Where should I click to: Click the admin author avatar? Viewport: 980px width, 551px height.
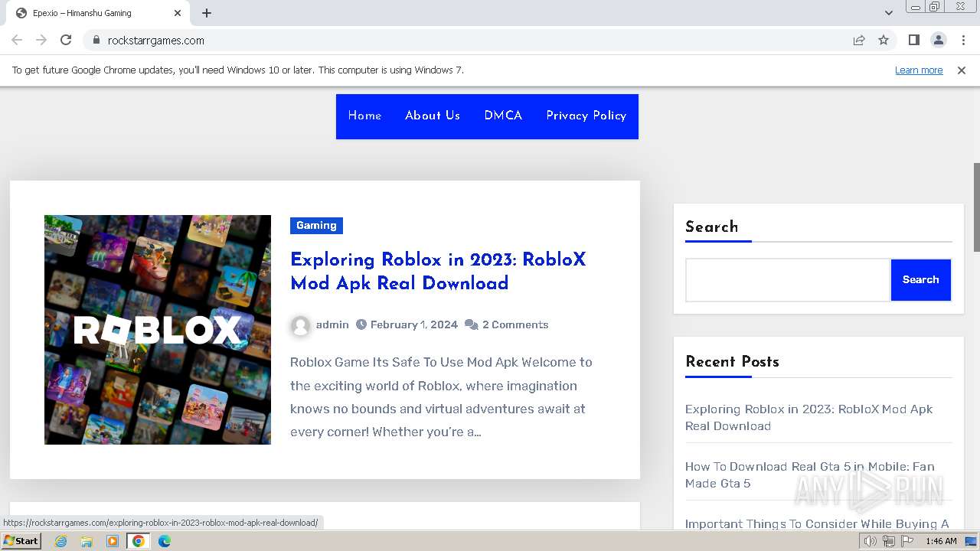pyautogui.click(x=300, y=325)
